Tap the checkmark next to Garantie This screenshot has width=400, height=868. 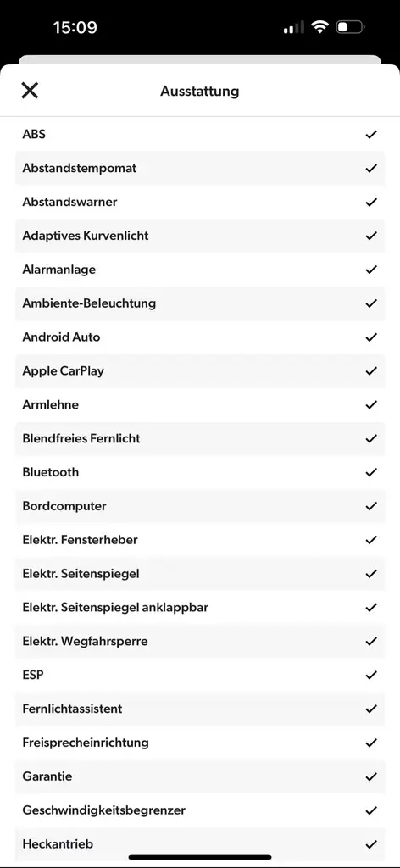pos(371,776)
